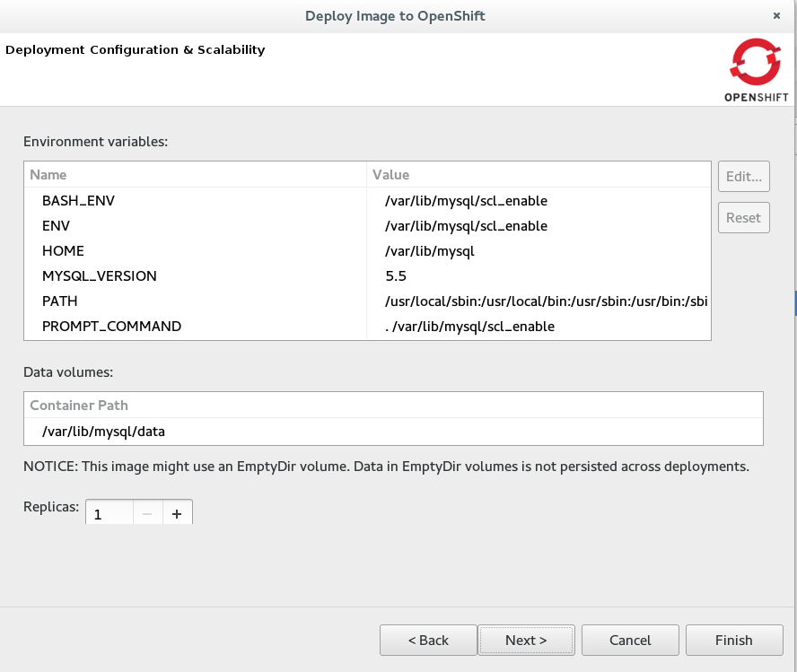The width and height of the screenshot is (797, 672).
Task: Go to the previous page with Back
Action: coord(428,640)
